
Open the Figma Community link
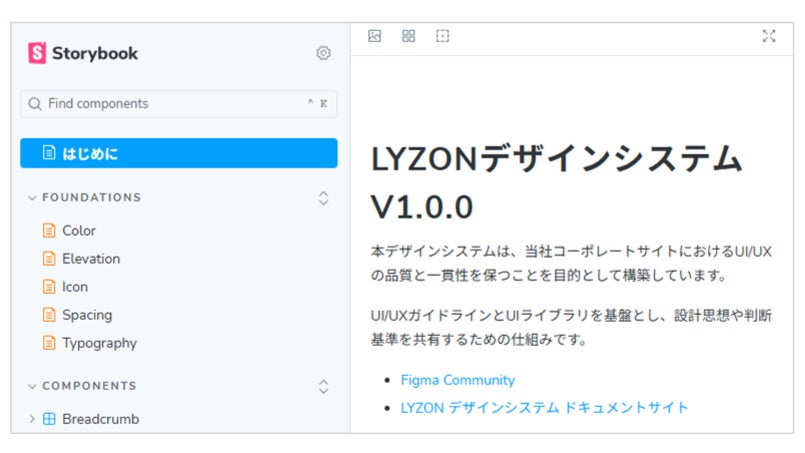tap(457, 380)
